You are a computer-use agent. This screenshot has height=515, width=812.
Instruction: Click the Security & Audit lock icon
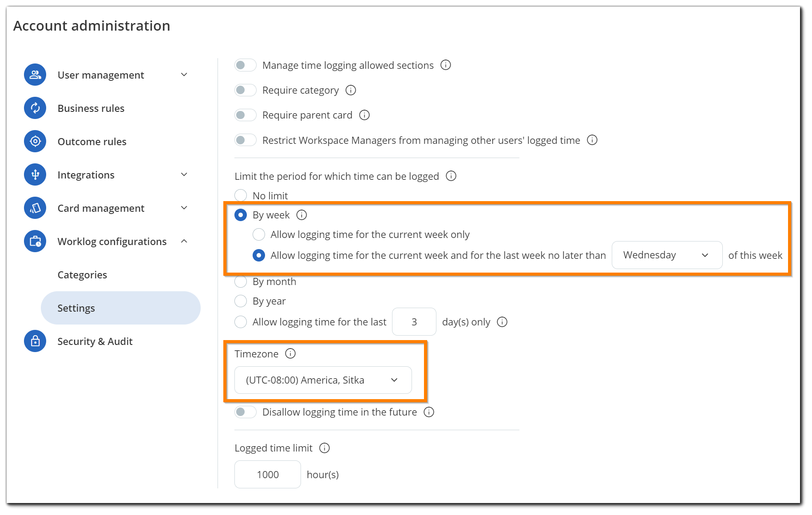[35, 341]
